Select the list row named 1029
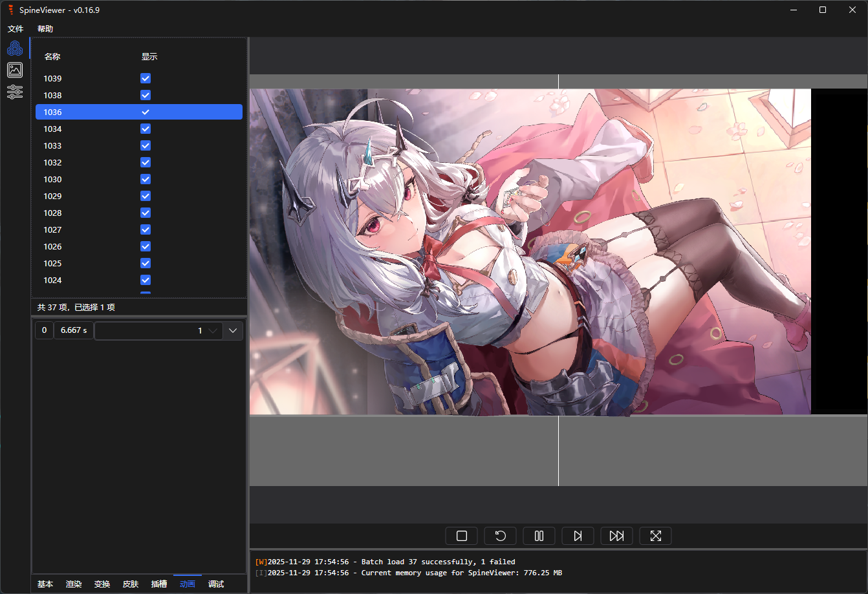The width and height of the screenshot is (868, 594). (139, 196)
